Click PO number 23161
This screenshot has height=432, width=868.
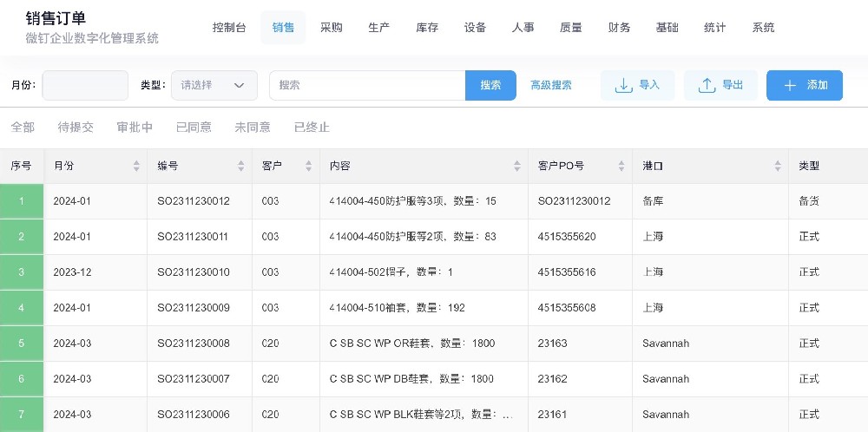[552, 415]
